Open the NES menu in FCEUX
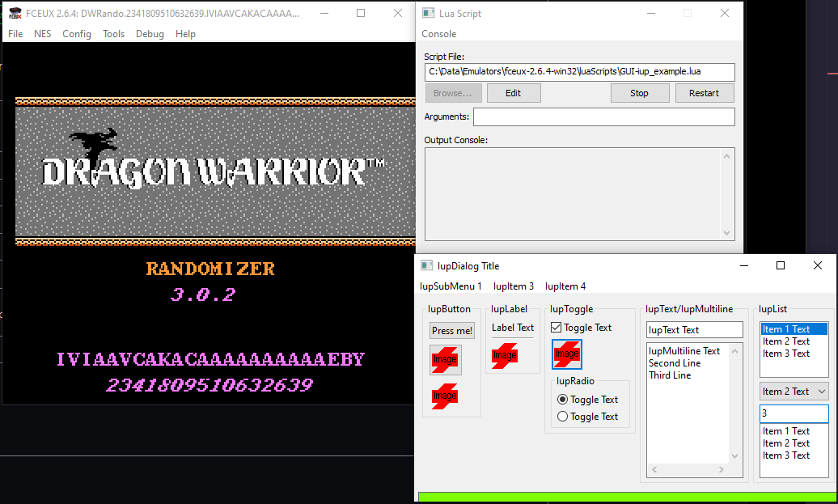 click(x=43, y=34)
